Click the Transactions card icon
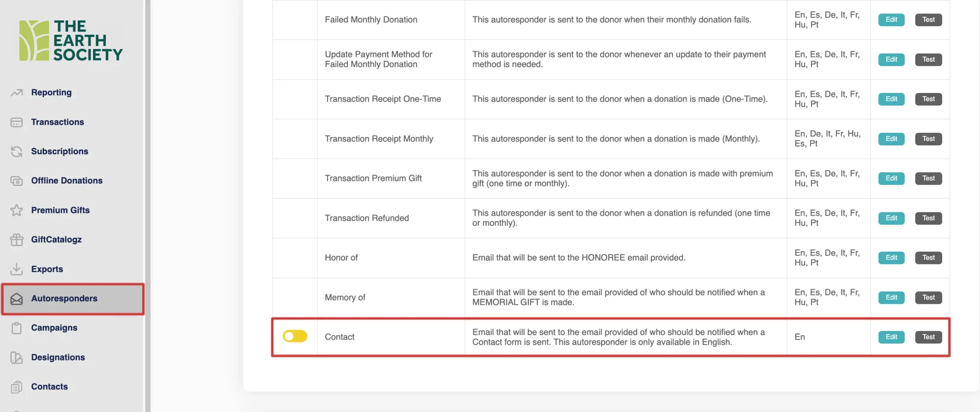The width and height of the screenshot is (980, 412). click(x=16, y=122)
